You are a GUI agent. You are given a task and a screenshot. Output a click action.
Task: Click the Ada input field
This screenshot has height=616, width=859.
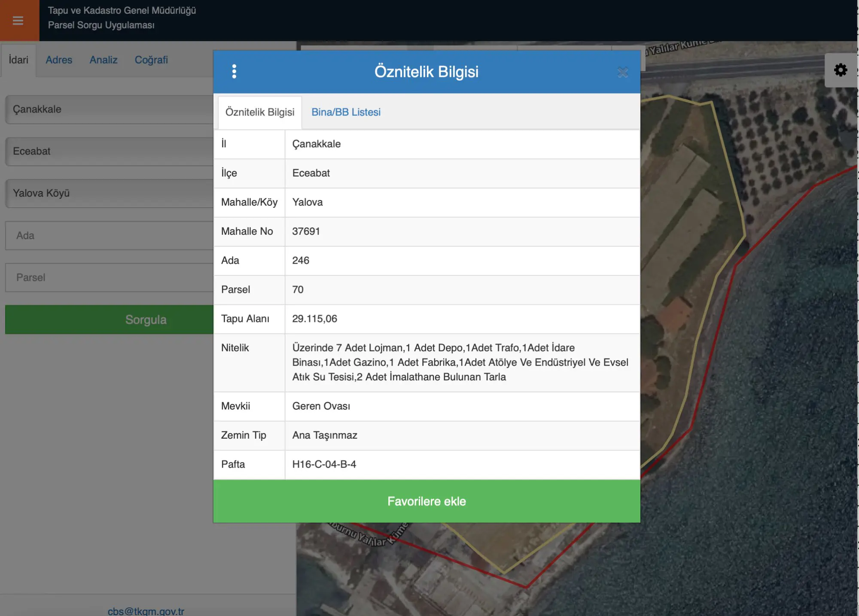pyautogui.click(x=110, y=236)
